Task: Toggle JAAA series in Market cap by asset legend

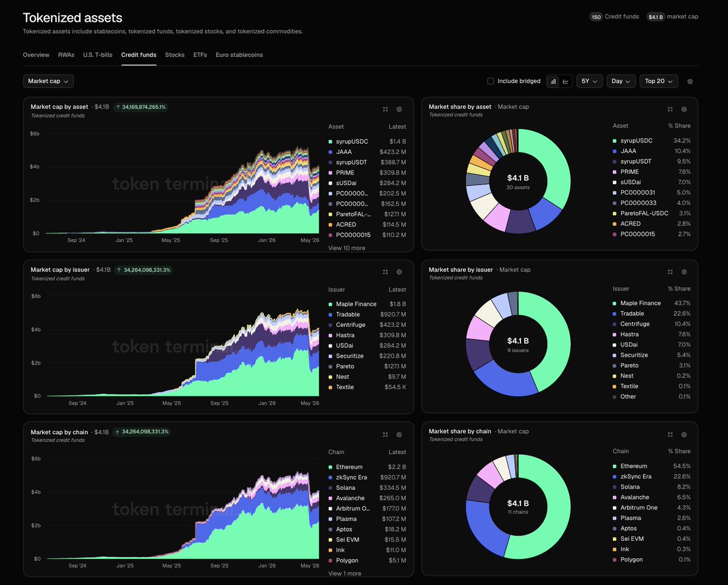Action: 367,152
